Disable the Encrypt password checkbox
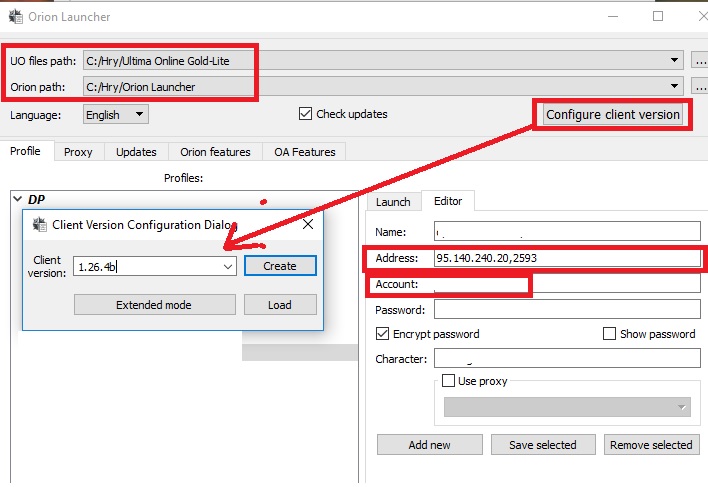 [383, 334]
